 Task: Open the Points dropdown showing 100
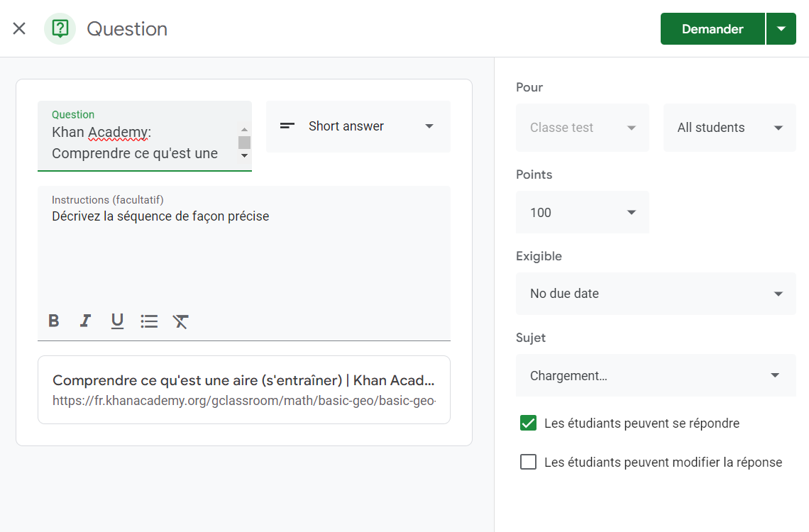coord(583,212)
